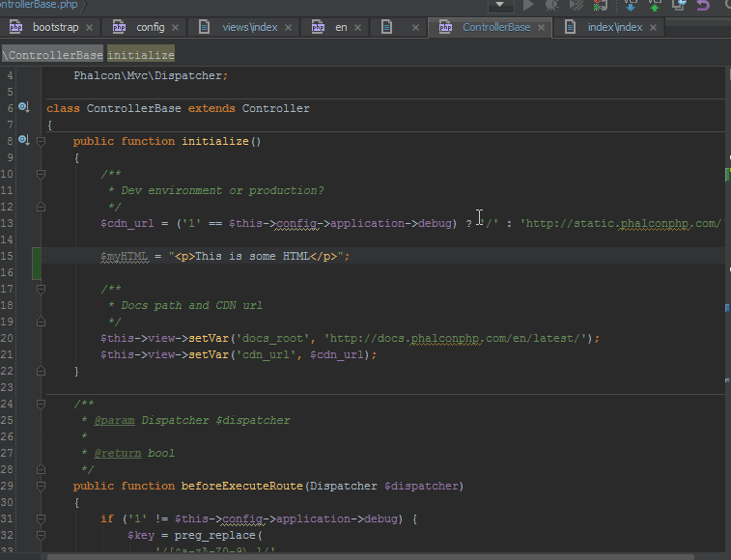The image size is (731, 560).
Task: Click the VCS commit changes icon
Action: pyautogui.click(x=655, y=5)
